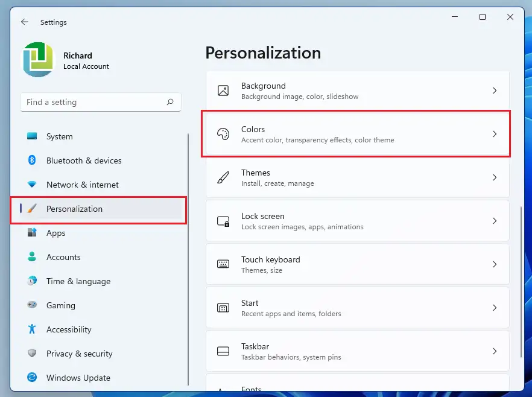This screenshot has height=397, width=532.
Task: Click the Touch keyboard icon
Action: click(x=223, y=264)
